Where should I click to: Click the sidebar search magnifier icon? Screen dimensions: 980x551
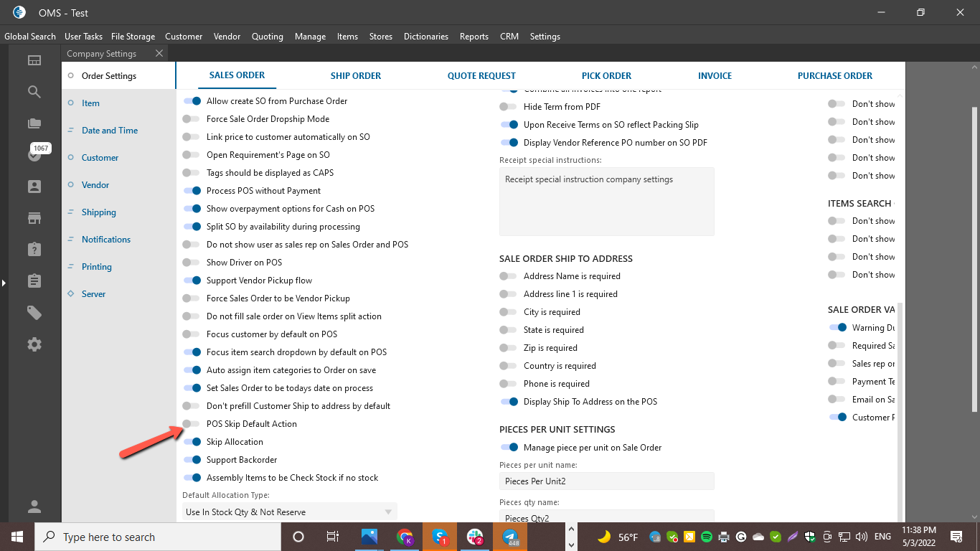coord(34,92)
